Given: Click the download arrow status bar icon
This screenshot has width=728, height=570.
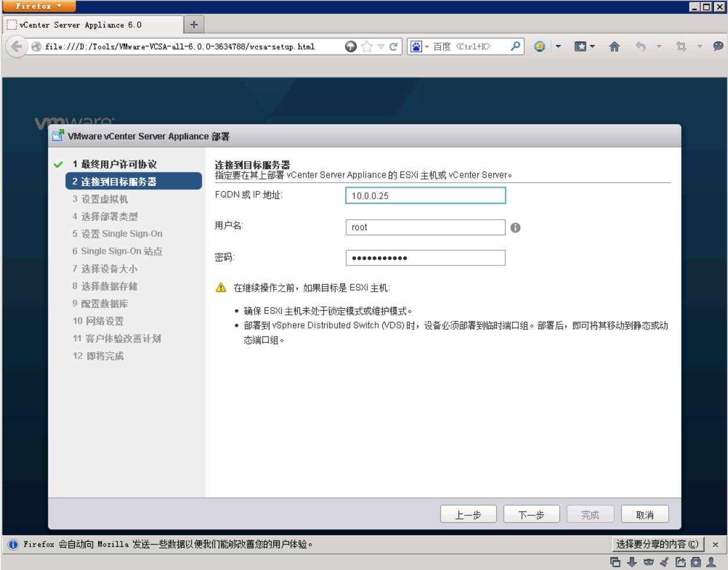Looking at the screenshot, I should (x=632, y=562).
